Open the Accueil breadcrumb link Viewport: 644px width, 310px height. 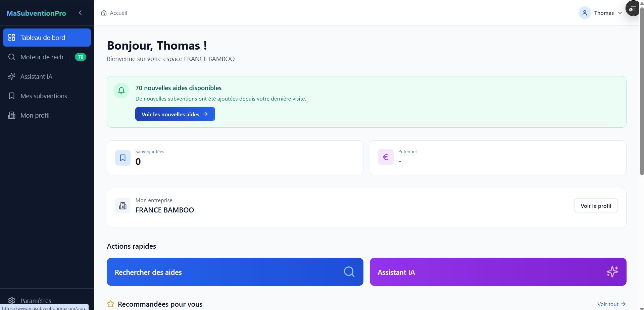pyautogui.click(x=118, y=13)
